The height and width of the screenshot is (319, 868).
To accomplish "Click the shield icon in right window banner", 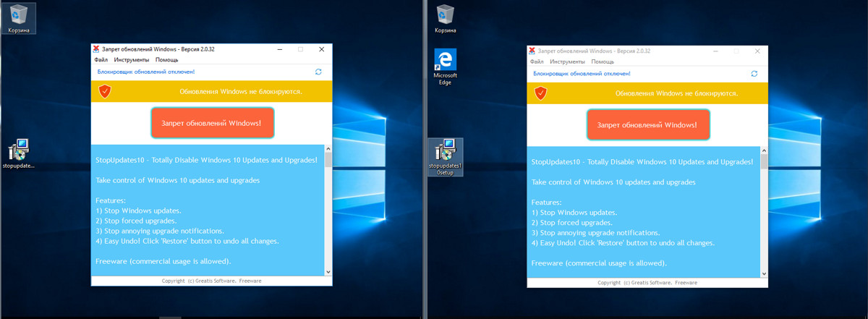I will (x=540, y=93).
